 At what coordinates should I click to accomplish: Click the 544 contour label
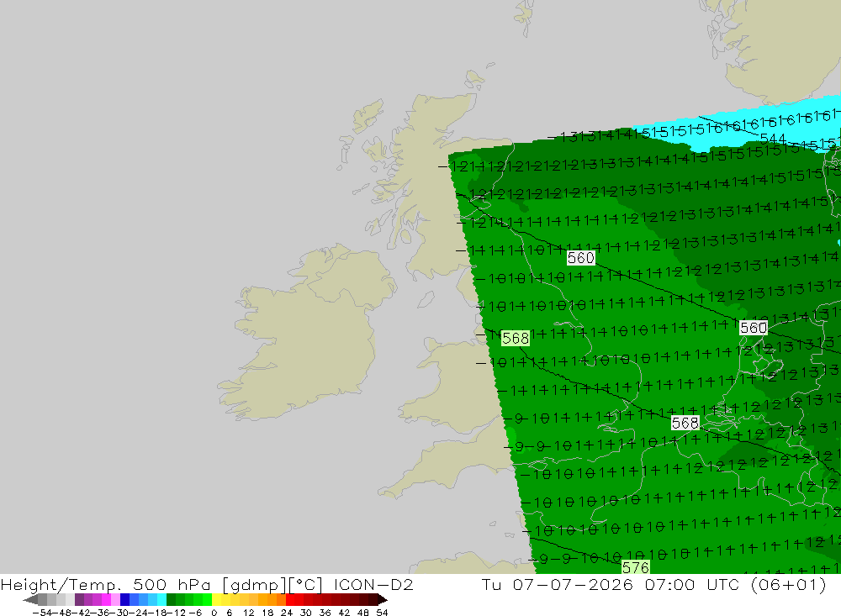click(x=773, y=140)
